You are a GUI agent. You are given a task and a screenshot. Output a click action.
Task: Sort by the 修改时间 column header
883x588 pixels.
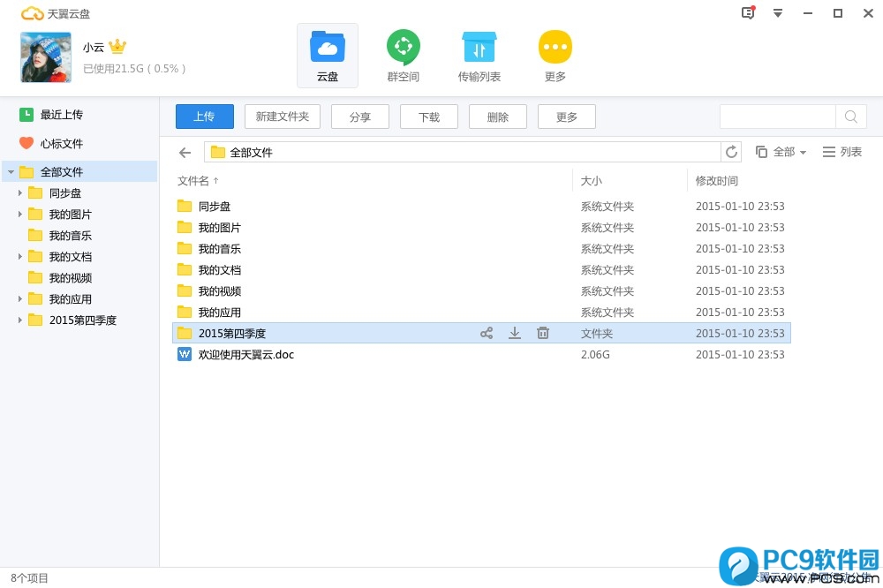tap(716, 181)
